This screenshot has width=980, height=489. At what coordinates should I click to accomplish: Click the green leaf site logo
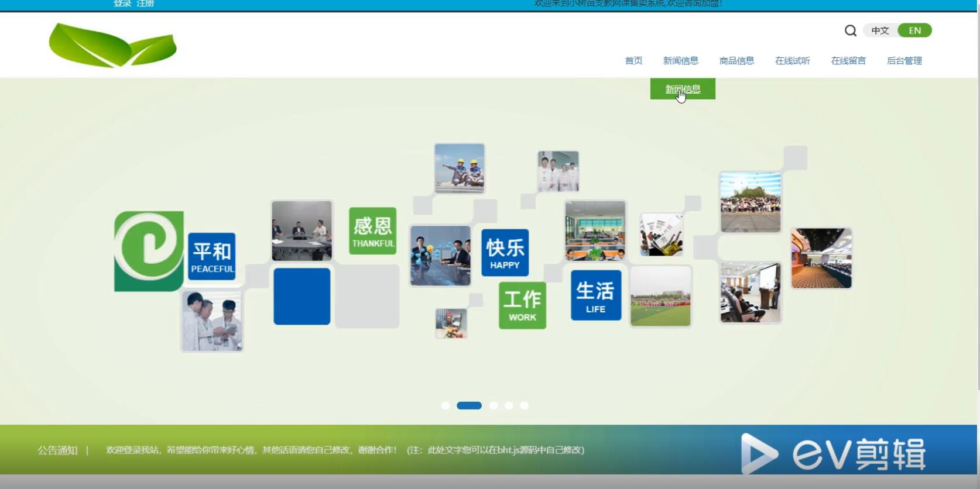[x=112, y=45]
